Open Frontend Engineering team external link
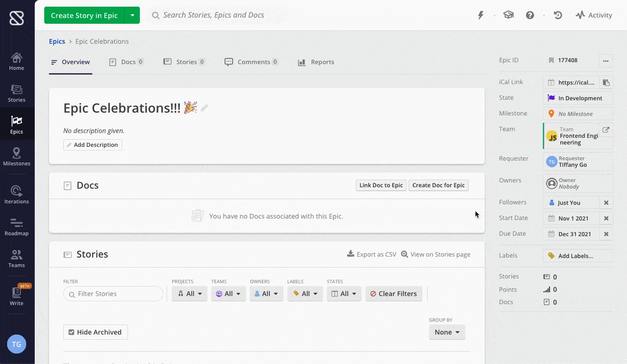This screenshot has width=627, height=364. [606, 130]
